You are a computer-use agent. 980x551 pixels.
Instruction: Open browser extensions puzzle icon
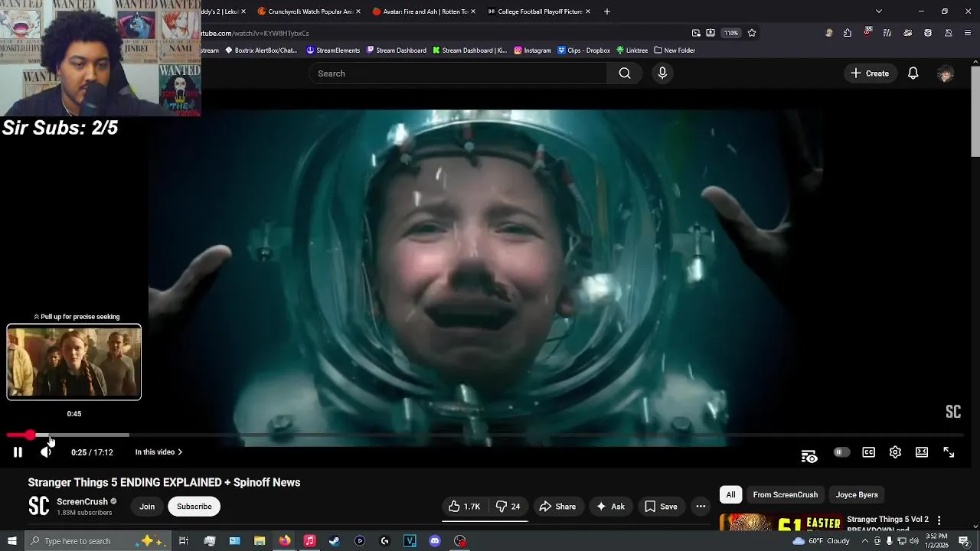[x=848, y=33]
